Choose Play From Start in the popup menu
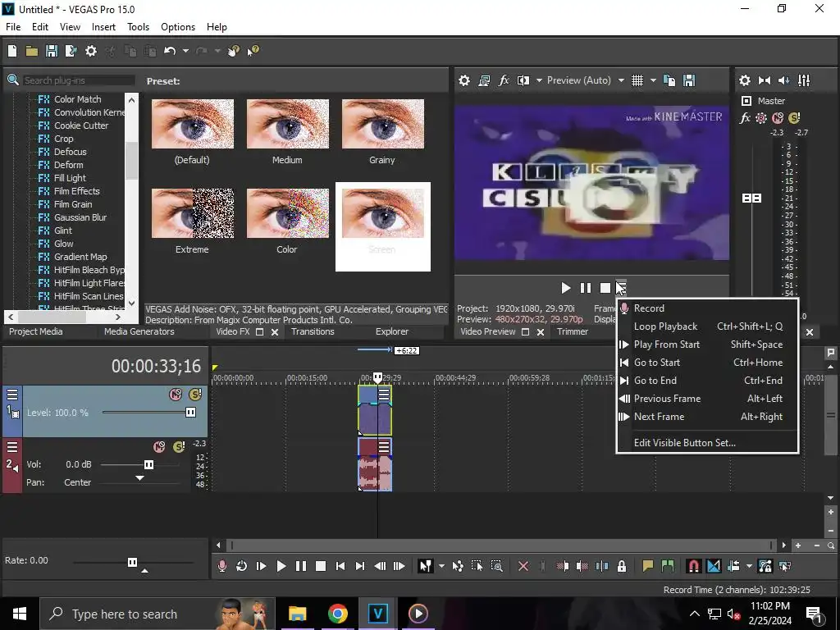Image resolution: width=840 pixels, height=630 pixels. tap(708, 345)
